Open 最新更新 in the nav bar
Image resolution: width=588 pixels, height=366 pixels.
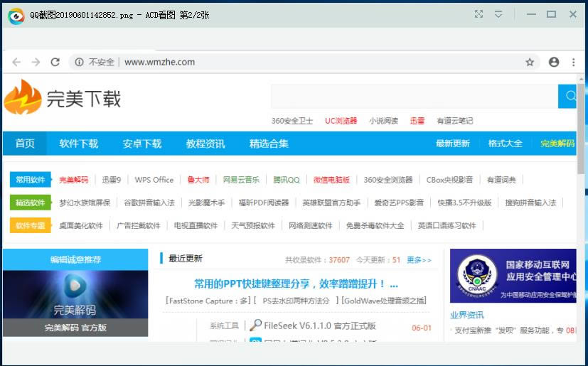click(453, 144)
